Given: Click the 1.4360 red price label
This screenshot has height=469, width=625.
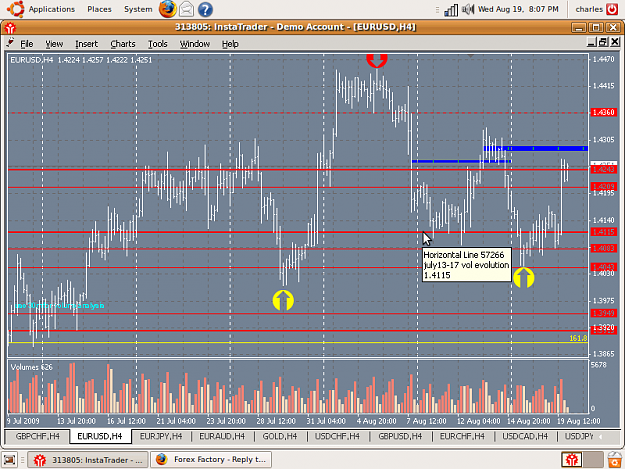Looking at the screenshot, I should [603, 113].
